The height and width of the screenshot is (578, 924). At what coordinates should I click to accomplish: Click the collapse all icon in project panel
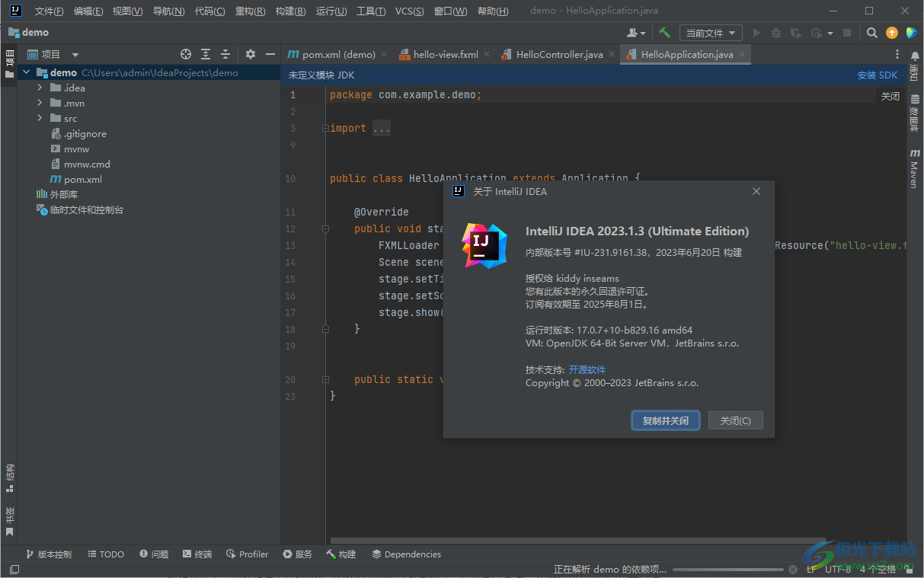225,54
